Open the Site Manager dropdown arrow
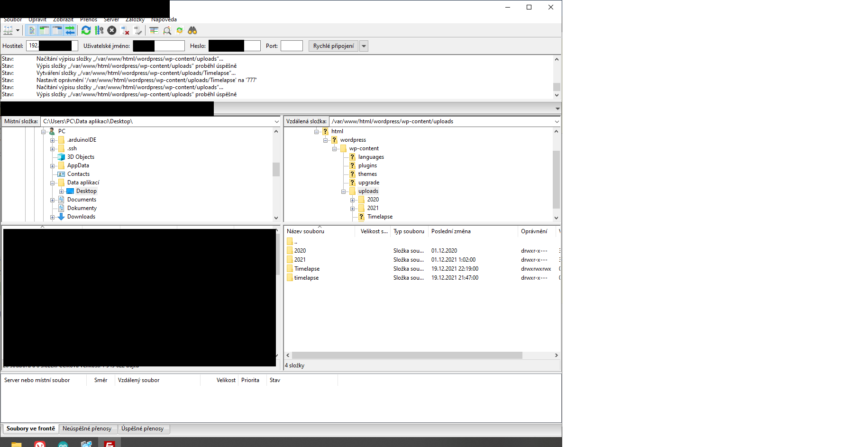This screenshot has width=868, height=447. 18,30
